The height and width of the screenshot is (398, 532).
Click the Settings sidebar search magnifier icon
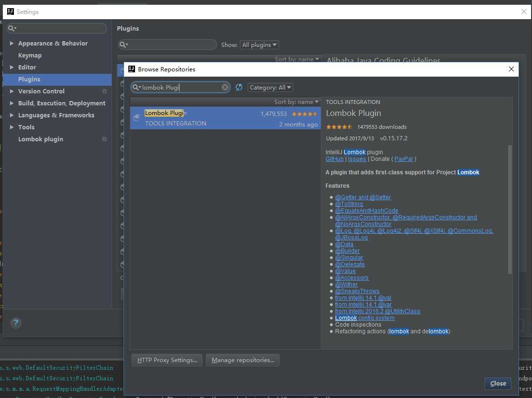click(x=12, y=28)
